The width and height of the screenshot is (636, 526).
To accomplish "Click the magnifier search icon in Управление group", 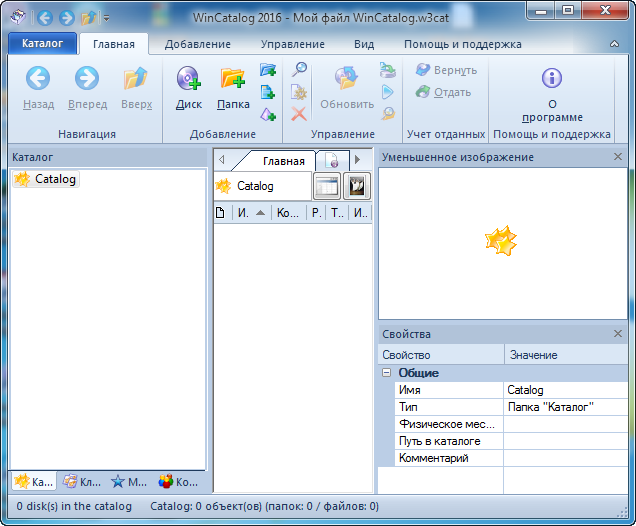I will pyautogui.click(x=299, y=69).
